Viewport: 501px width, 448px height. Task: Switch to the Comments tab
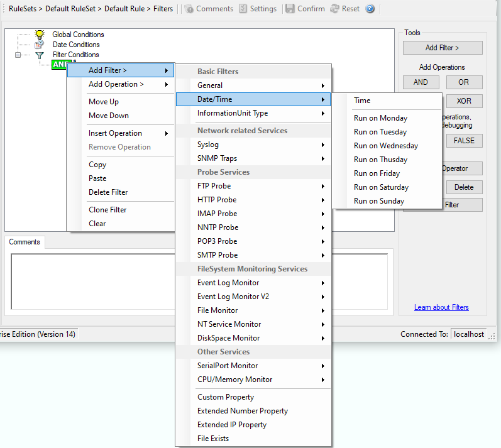pyautogui.click(x=25, y=242)
